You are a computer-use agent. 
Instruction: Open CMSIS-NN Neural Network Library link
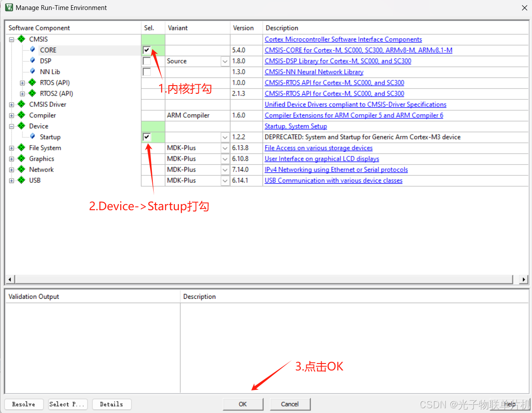pyautogui.click(x=314, y=72)
